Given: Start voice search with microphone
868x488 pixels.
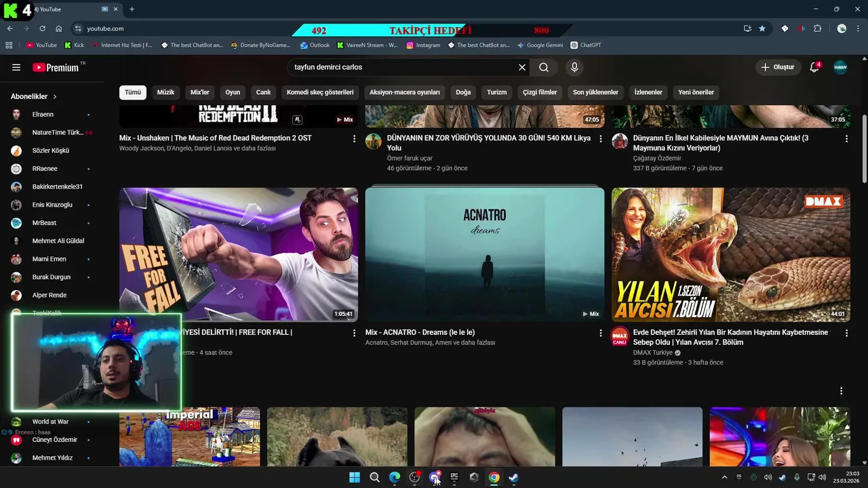Looking at the screenshot, I should 574,67.
